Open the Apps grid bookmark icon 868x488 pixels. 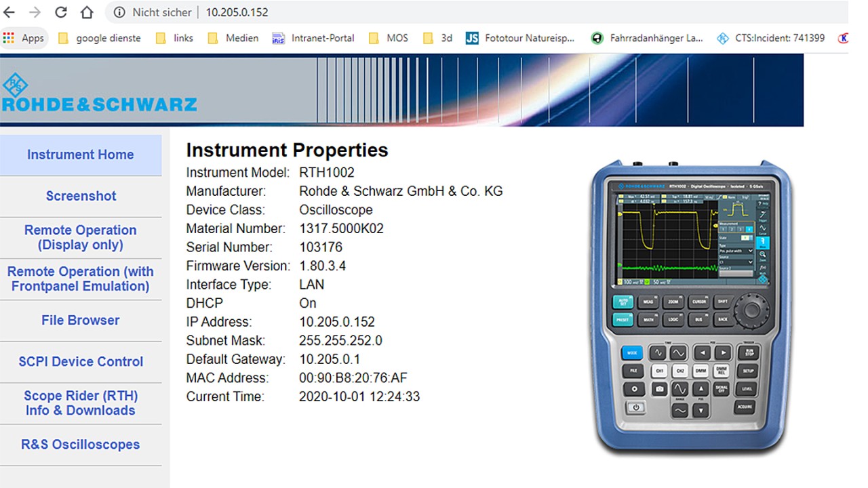click(x=8, y=38)
